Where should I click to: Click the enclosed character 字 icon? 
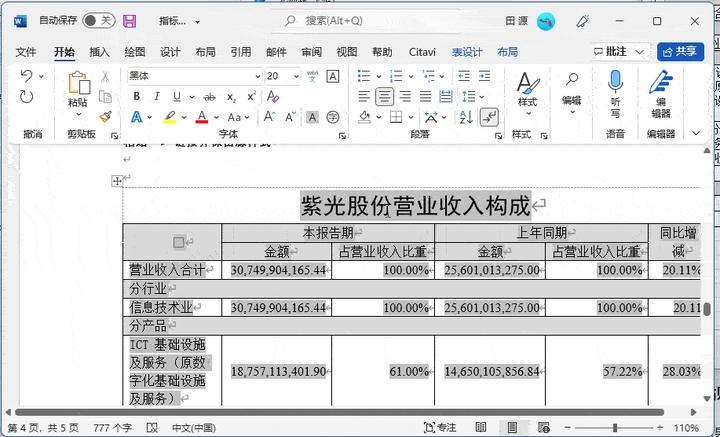pos(333,117)
